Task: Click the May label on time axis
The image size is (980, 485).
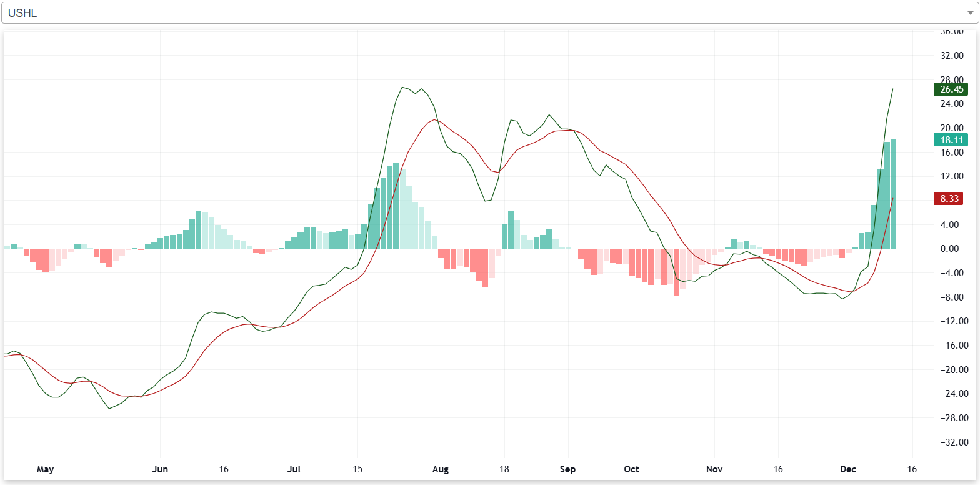Action: (x=46, y=469)
